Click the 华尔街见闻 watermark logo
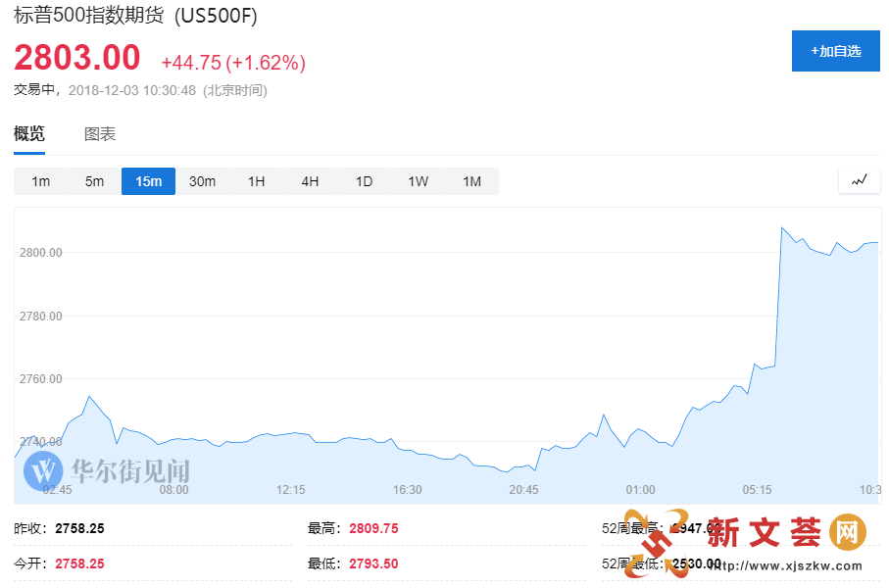Image resolution: width=889 pixels, height=588 pixels. point(106,471)
